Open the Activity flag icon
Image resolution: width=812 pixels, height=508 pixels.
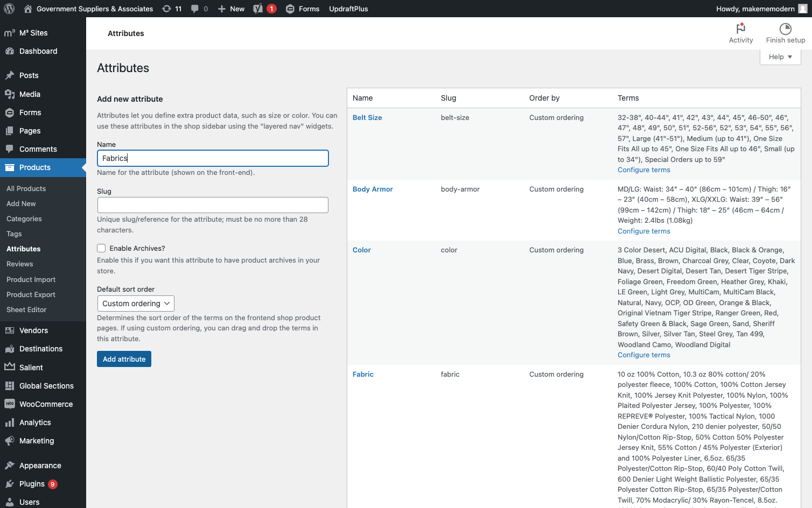tap(741, 28)
